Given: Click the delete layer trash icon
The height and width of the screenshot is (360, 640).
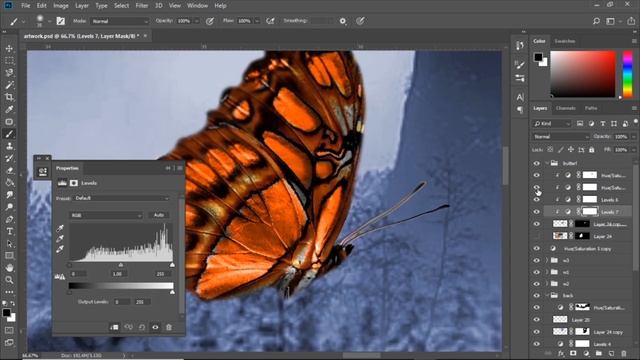Looking at the screenshot, I should pos(624,353).
